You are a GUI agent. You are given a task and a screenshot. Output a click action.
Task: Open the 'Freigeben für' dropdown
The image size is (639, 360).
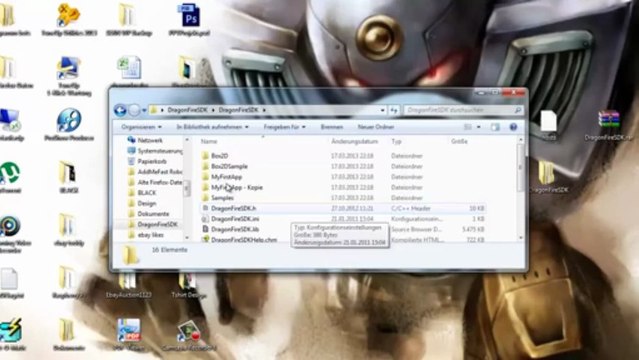click(x=284, y=127)
